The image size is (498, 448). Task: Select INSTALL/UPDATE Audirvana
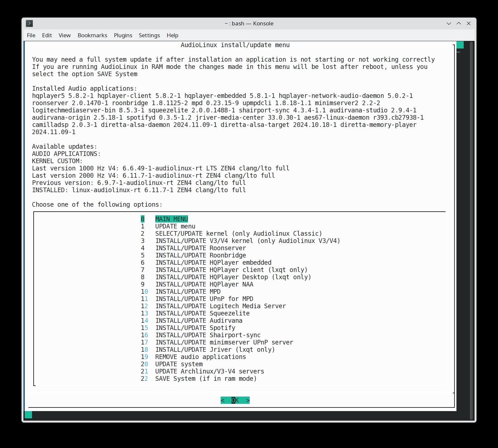pyautogui.click(x=192, y=320)
